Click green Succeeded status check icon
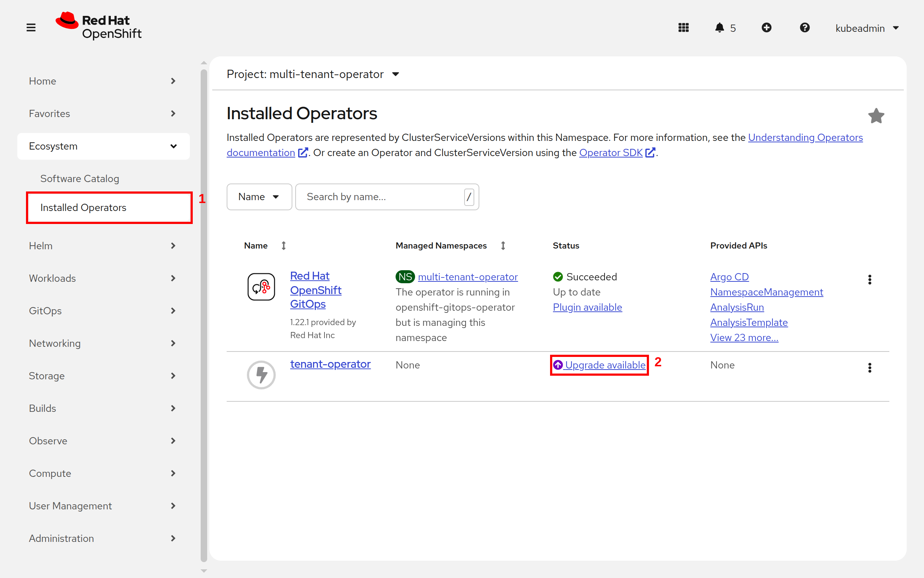The width and height of the screenshot is (924, 578). 558,277
